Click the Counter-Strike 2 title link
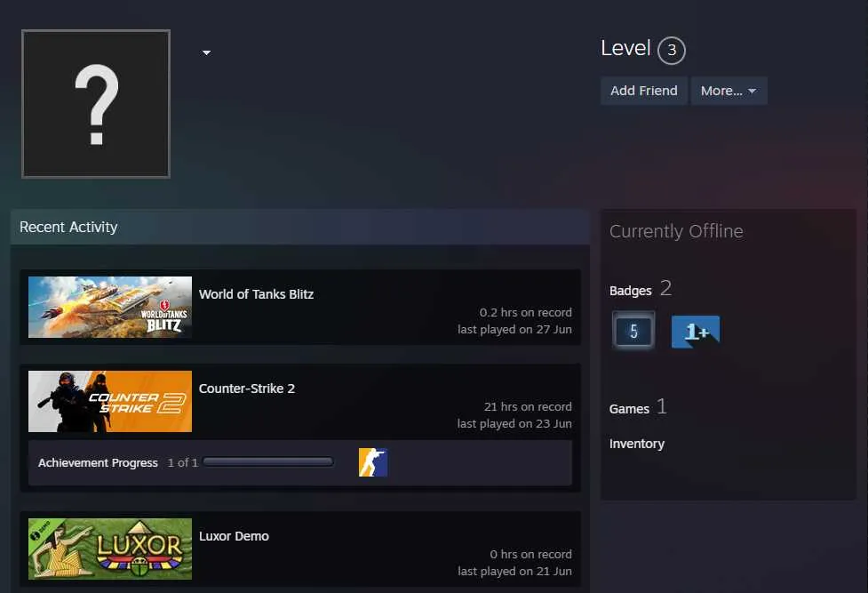868x593 pixels. point(247,389)
